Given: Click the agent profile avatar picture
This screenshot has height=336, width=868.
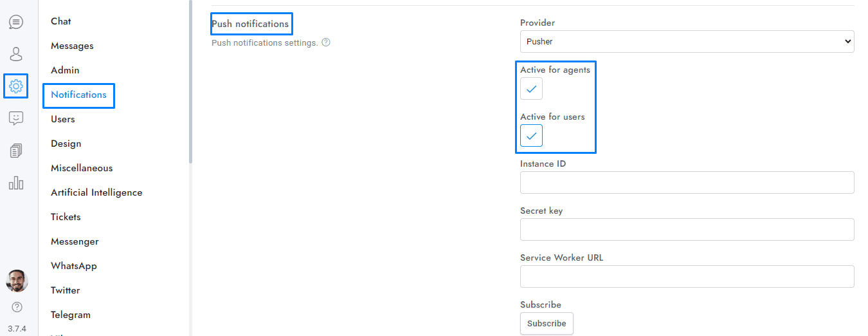Looking at the screenshot, I should coord(17,281).
